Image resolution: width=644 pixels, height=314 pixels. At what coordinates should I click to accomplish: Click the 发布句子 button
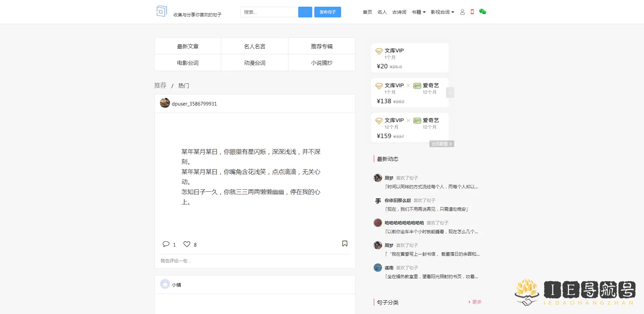pos(327,12)
